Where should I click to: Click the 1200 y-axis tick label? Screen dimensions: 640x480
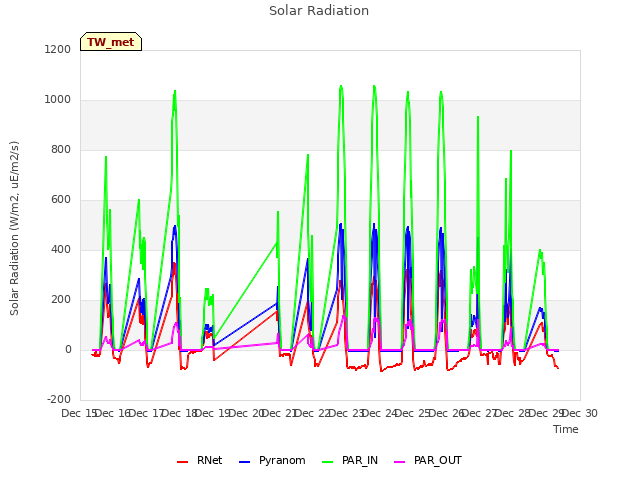(58, 49)
